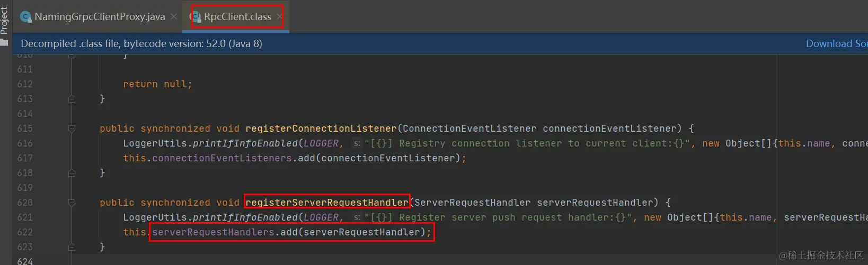Viewport: 868px width, 265px height.
Task: Click line number 616 in gutter
Action: (25, 143)
